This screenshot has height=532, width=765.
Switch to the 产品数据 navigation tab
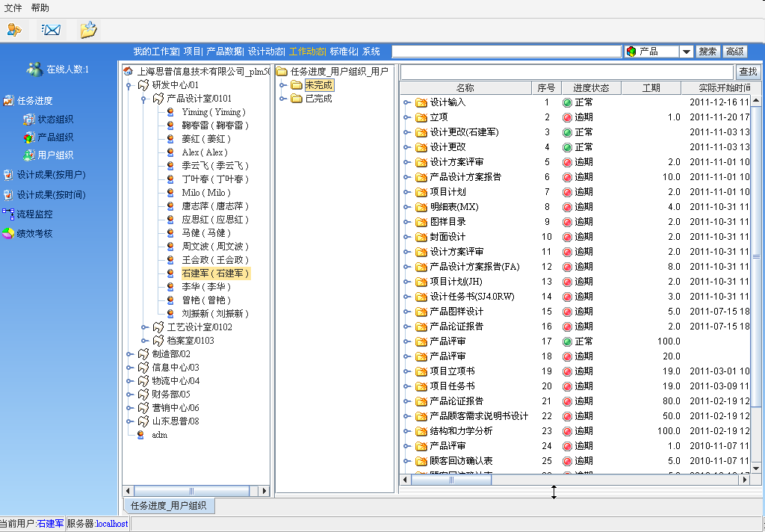click(x=224, y=52)
